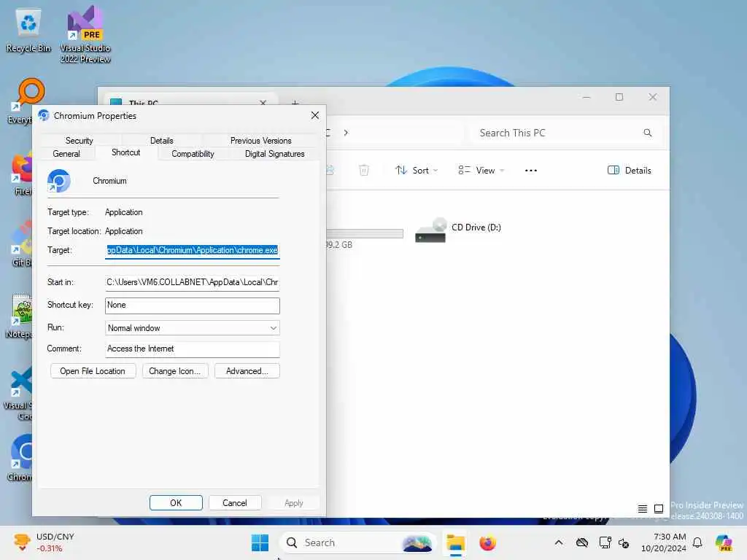
Task: Click the cloud sync tray icon
Action: pyautogui.click(x=582, y=542)
